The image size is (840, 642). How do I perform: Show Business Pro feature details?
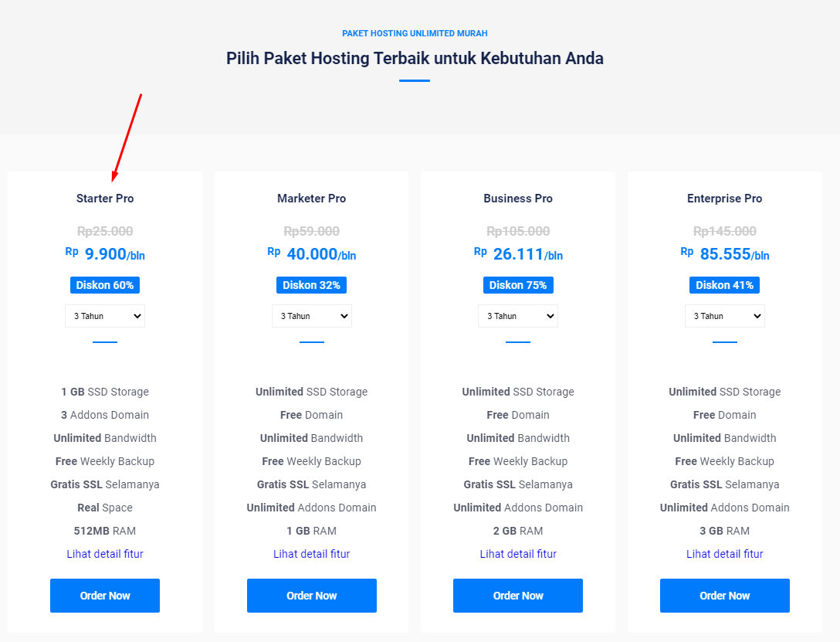518,554
